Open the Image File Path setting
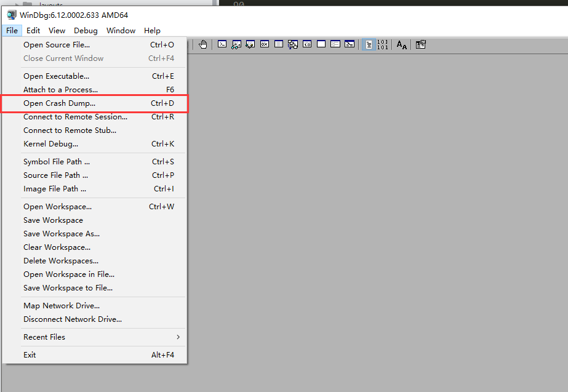 95,189
